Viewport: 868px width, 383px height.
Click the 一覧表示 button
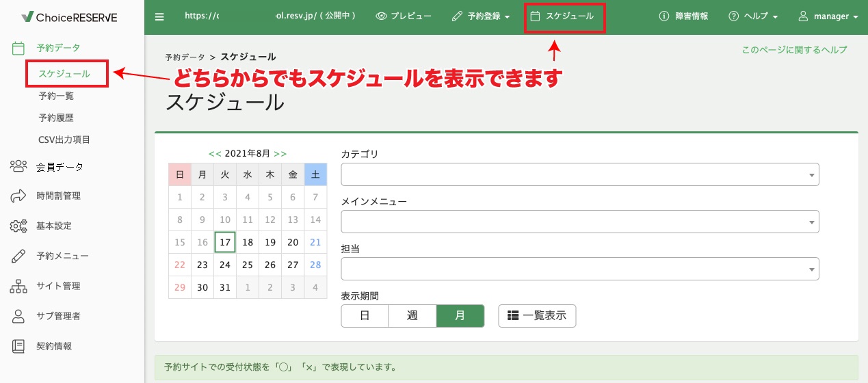537,316
